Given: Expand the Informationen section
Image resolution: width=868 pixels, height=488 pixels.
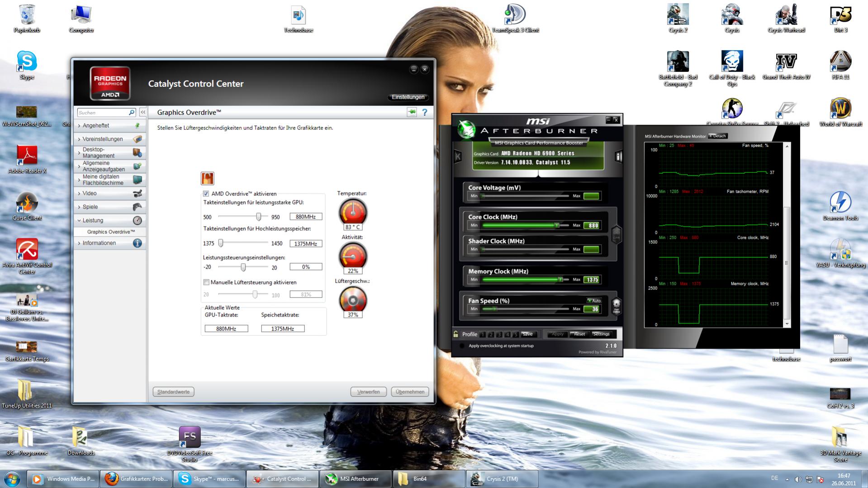Looking at the screenshot, I should [x=109, y=243].
